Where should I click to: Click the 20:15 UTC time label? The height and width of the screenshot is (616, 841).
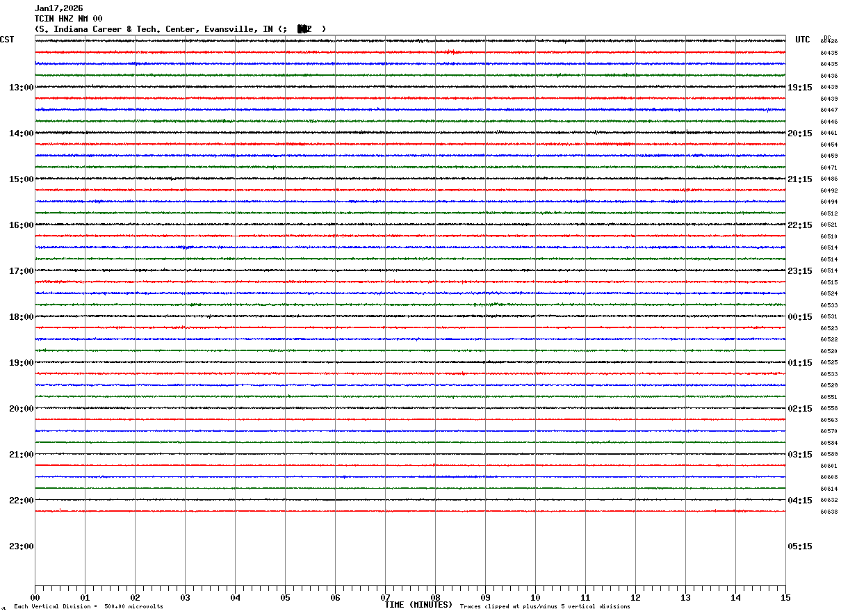coord(800,133)
